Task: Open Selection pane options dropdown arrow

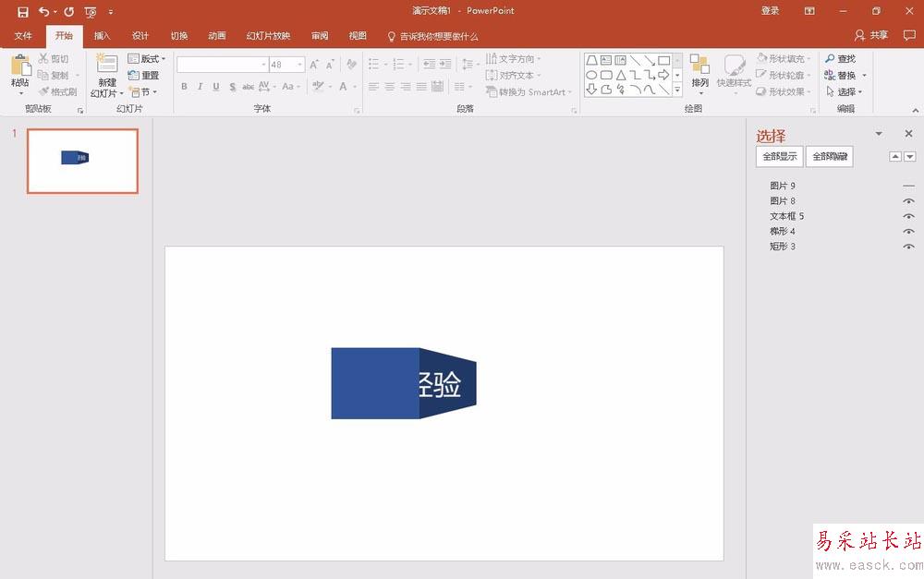Action: [x=879, y=134]
